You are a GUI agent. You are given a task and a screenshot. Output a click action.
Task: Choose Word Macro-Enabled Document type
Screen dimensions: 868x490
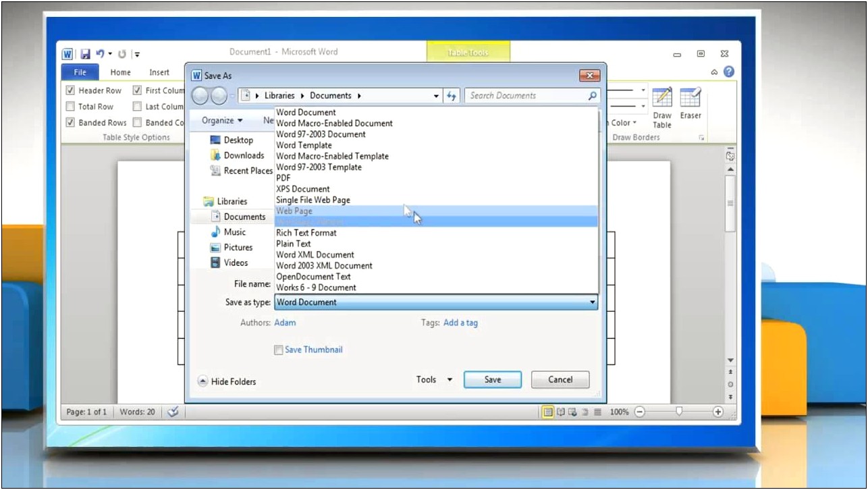pyautogui.click(x=436, y=124)
